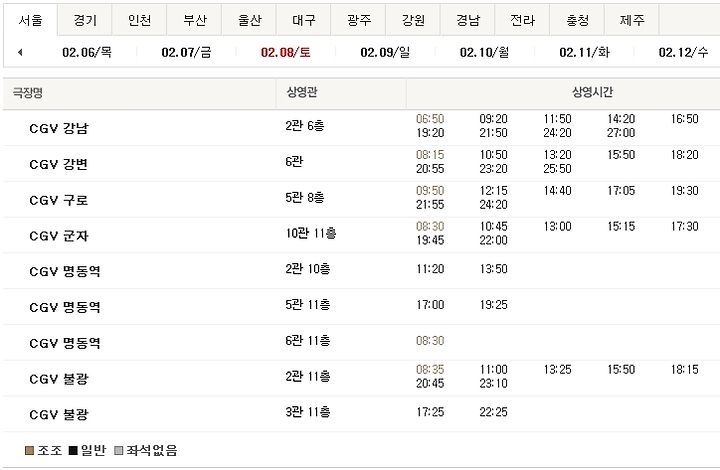Screen dimensions: 720x470
Task: Book the 06:50 showing at CGV 강남
Action: [430, 119]
